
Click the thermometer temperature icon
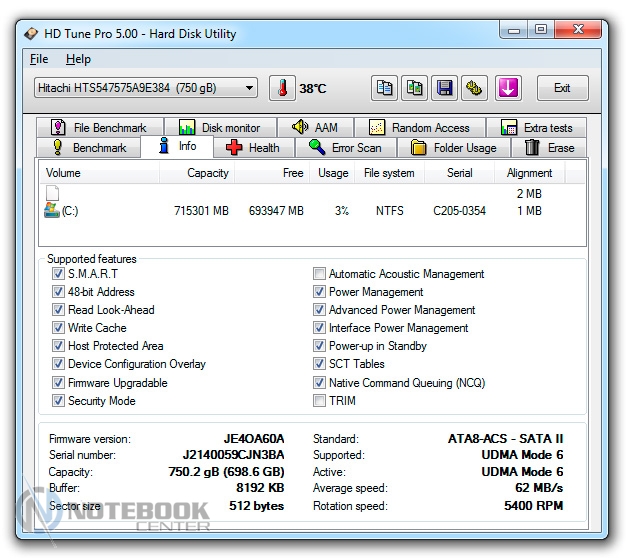(282, 88)
